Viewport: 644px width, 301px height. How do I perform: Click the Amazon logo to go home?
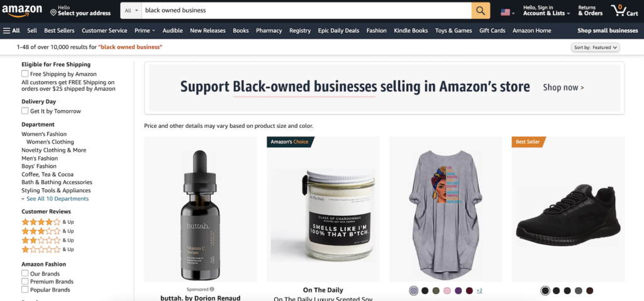[22, 10]
